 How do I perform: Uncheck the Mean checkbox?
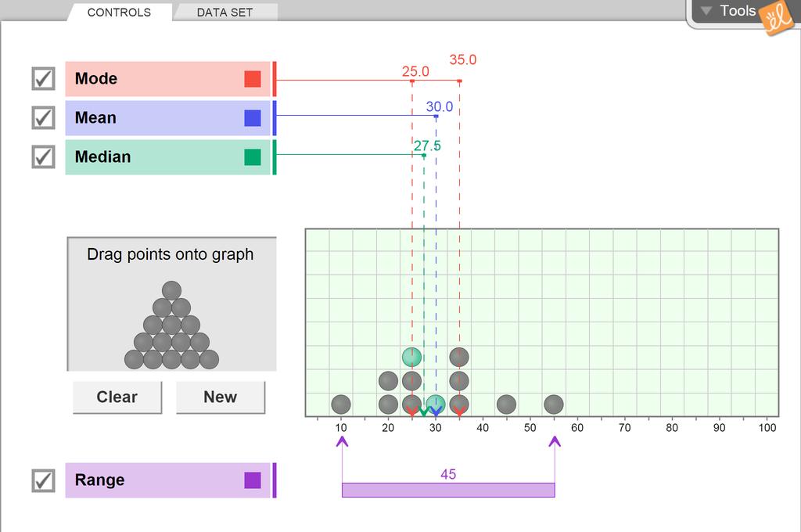(43, 118)
